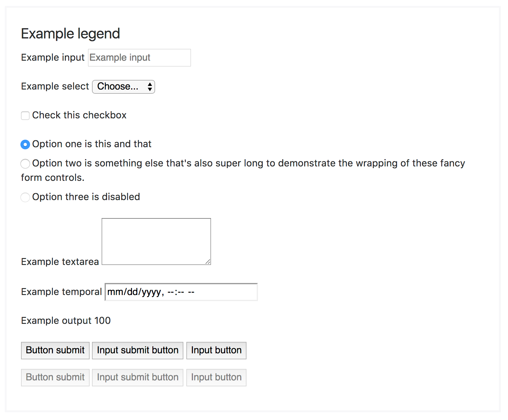Select the Option two radio button
508x420 pixels.
(x=25, y=164)
